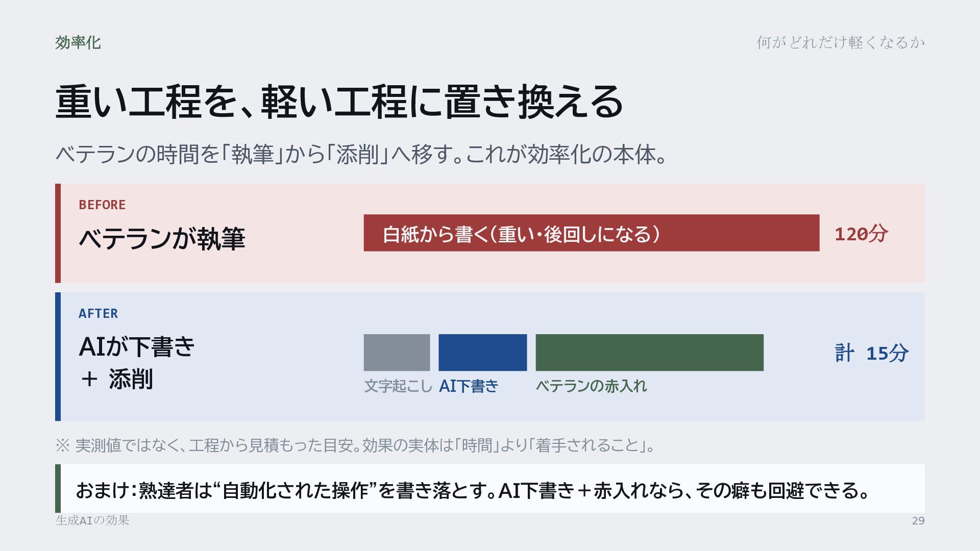Select the gray 文字起こし bar segment
Image resolution: width=980 pixels, height=551 pixels.
pyautogui.click(x=397, y=353)
